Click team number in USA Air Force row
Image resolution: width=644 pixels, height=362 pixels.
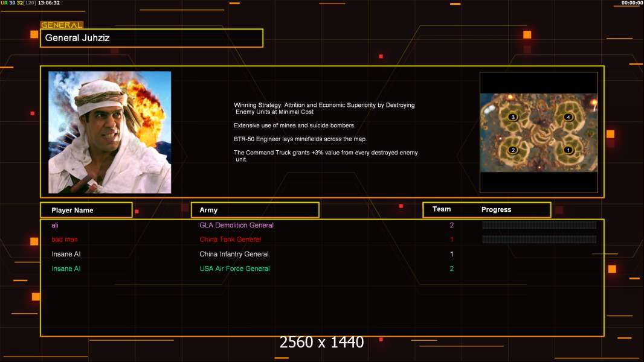tap(452, 268)
